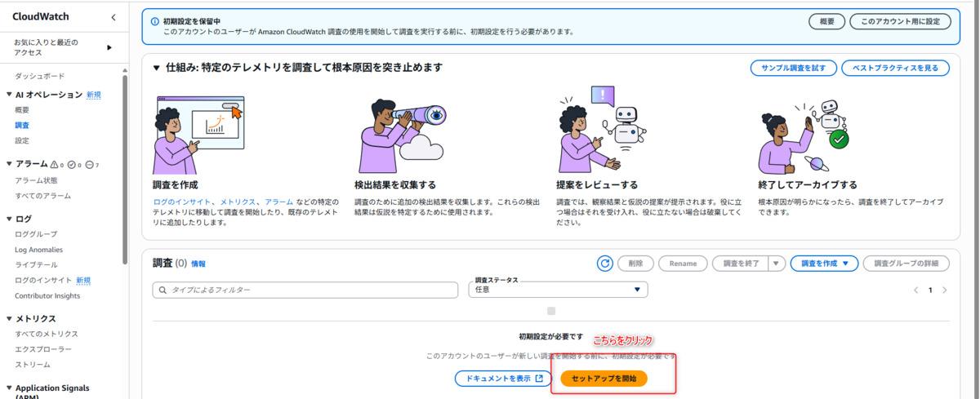Click the OK alarm count icon
This screenshot has height=399, width=980.
coord(73,165)
